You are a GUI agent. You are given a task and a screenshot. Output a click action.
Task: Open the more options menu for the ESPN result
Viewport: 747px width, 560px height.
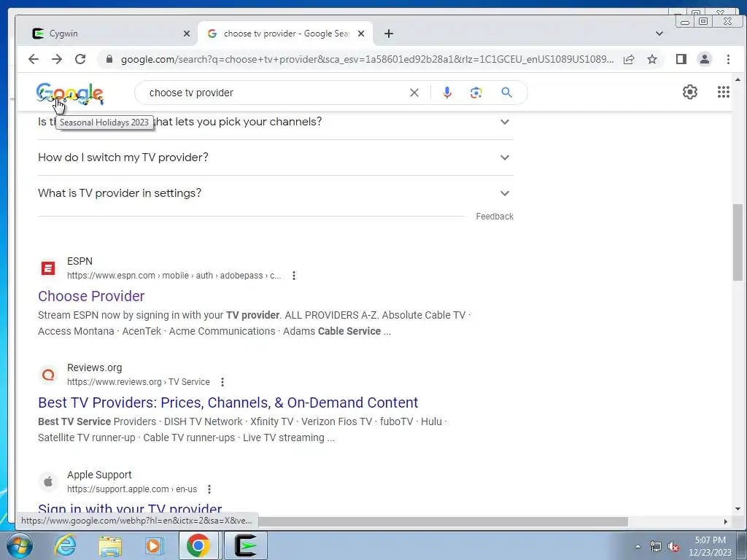coord(294,276)
